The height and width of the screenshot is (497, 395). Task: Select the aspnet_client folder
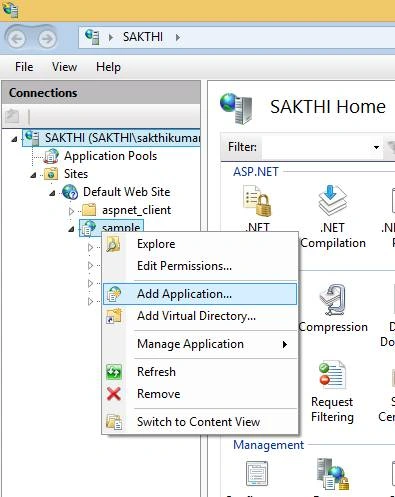pos(137,210)
